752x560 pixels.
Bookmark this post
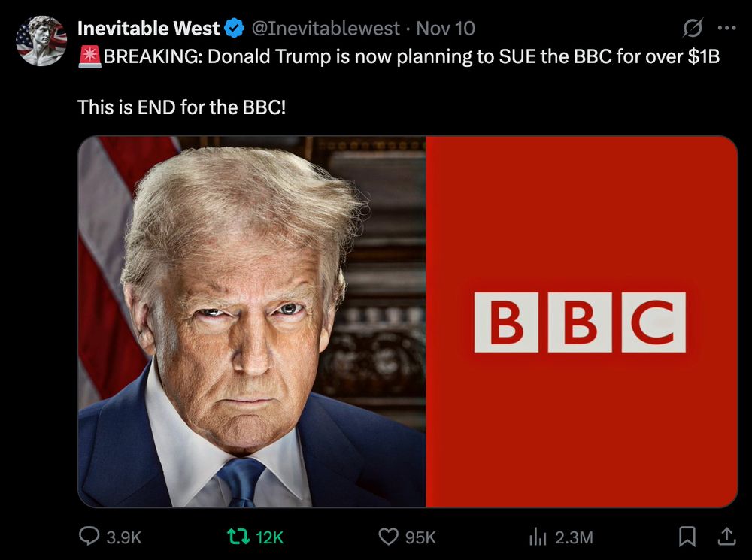687,537
